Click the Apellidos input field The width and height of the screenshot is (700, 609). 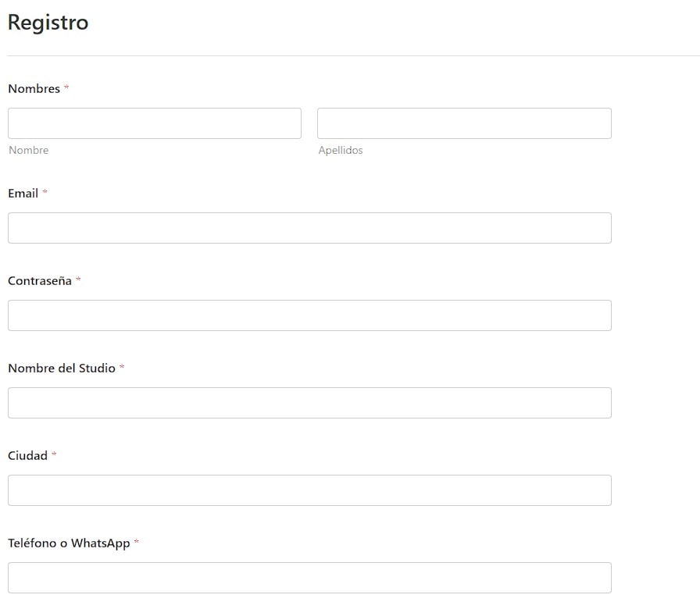(464, 123)
